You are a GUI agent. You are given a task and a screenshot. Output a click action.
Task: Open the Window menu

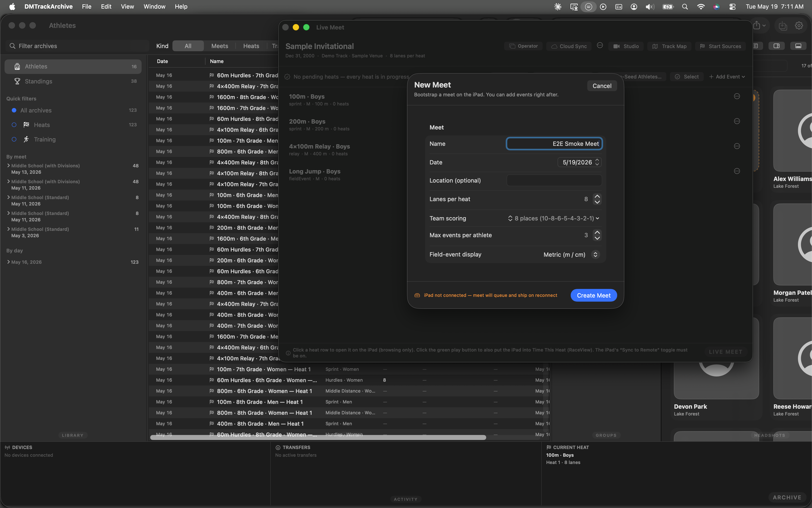tap(154, 6)
